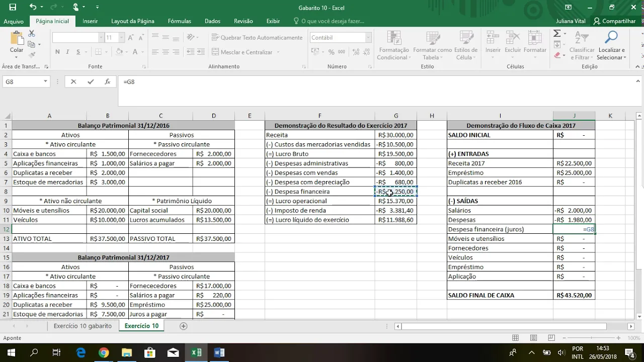Click the text orientation icon
The height and width of the screenshot is (362, 644).
pos(191,37)
